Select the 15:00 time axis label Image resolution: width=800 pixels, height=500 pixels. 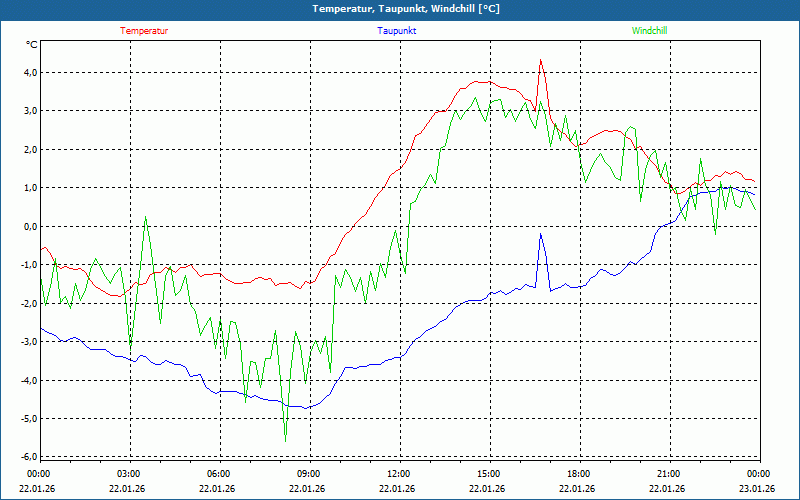(x=489, y=474)
